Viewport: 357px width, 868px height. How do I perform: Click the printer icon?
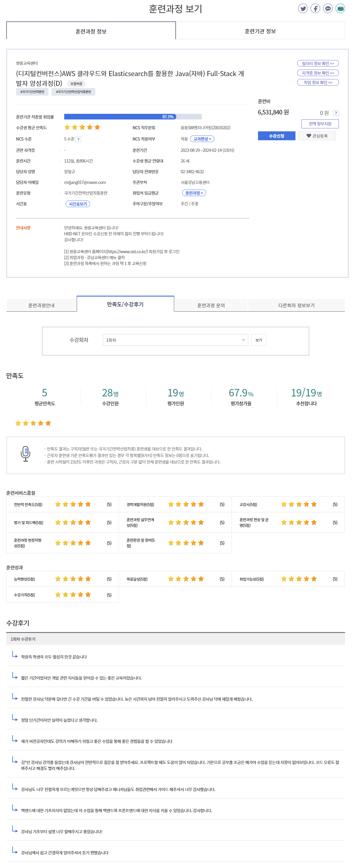(x=340, y=8)
